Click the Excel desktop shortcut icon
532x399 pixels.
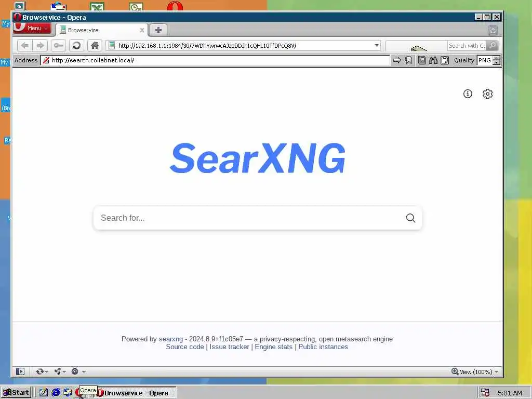(x=97, y=6)
